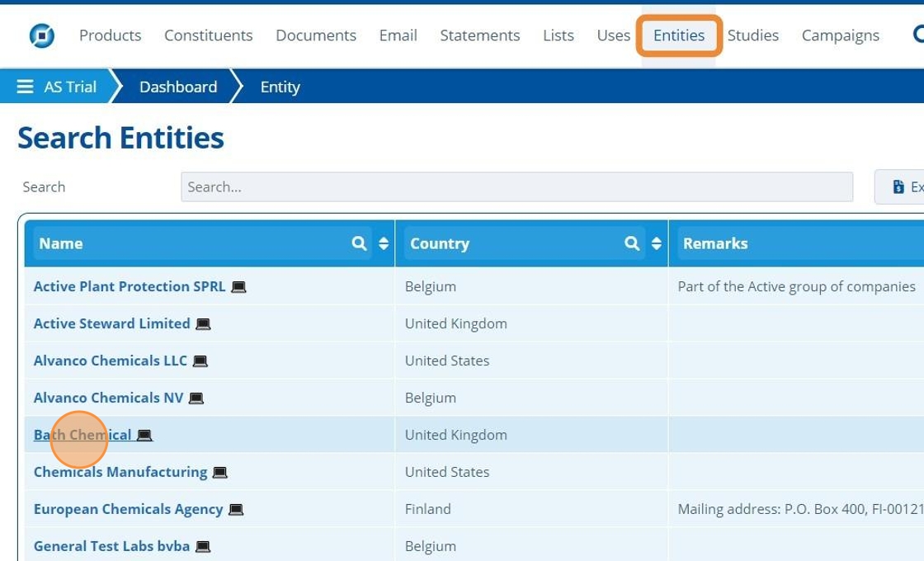Click the United States cell in Chemicals Manufacturing row
Viewport: 924px width, 561px height.
pyautogui.click(x=446, y=472)
